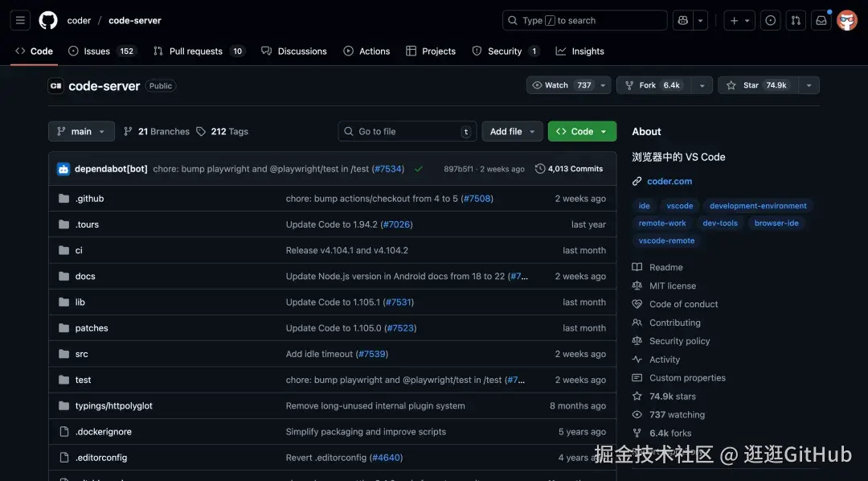
Task: Open the Insights tab
Action: [580, 51]
